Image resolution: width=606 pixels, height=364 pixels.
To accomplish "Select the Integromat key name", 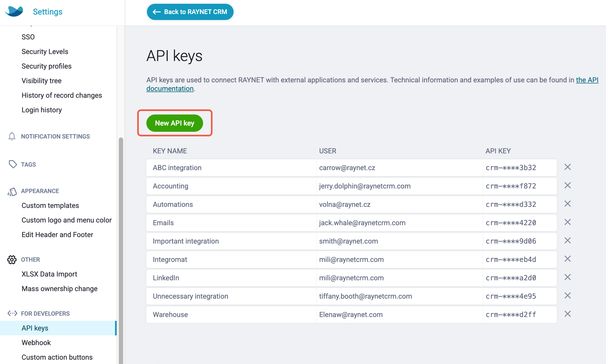I will coord(170,259).
